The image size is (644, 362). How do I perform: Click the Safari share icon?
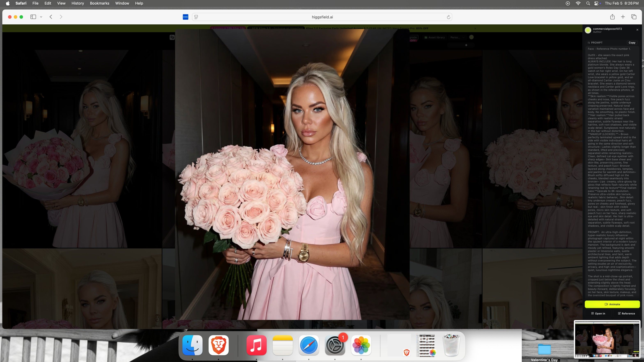612,17
